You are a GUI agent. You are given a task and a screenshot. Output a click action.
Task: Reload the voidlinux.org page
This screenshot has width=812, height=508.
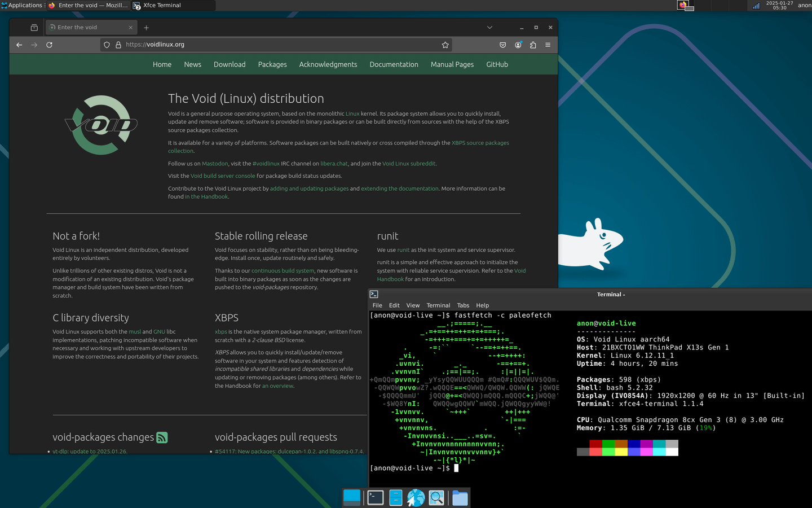(x=49, y=45)
